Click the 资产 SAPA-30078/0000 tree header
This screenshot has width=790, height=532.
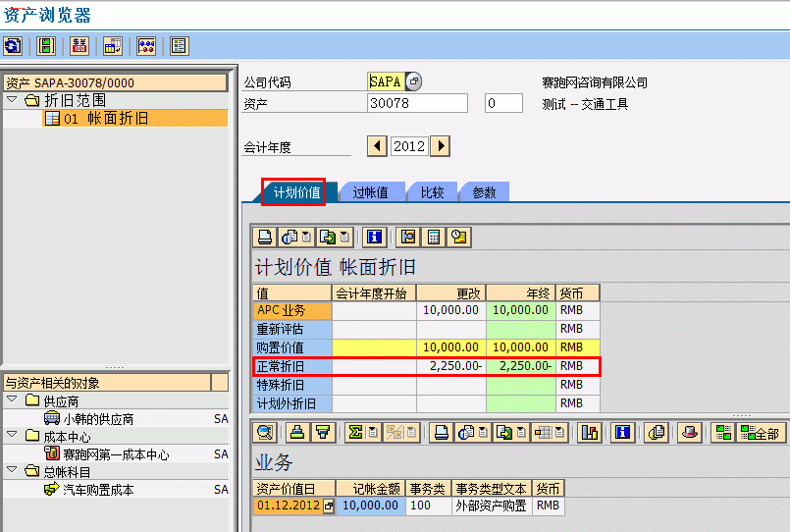tap(116, 82)
